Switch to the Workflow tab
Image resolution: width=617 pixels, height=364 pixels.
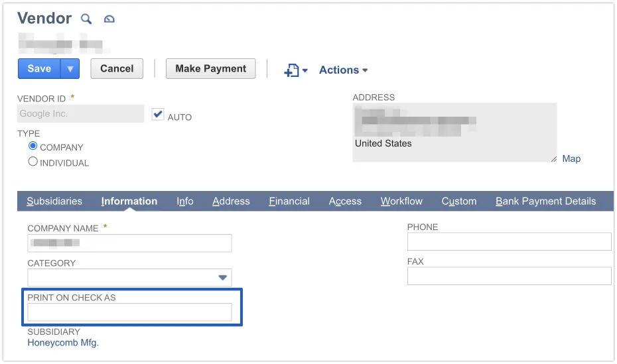(401, 202)
